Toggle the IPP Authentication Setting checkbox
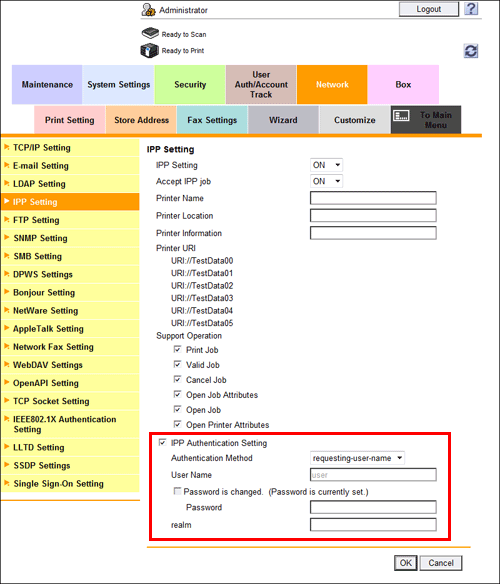This screenshot has width=500, height=584. point(162,442)
